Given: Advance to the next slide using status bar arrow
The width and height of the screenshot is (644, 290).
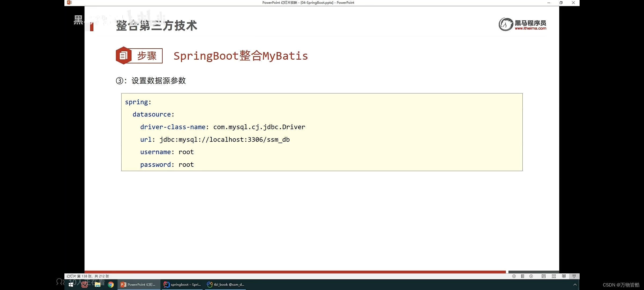Looking at the screenshot, I should 531,276.
